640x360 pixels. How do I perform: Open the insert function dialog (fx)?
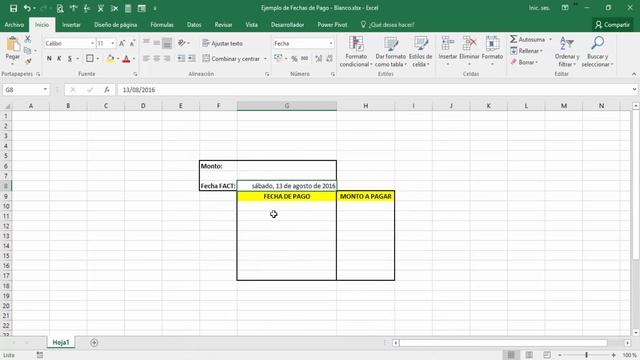pyautogui.click(x=107, y=90)
